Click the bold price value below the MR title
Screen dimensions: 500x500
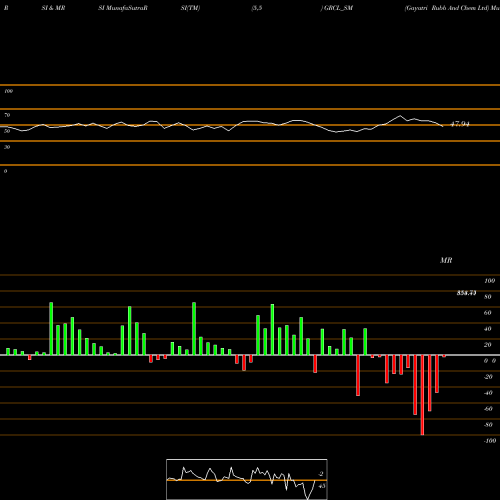click(466, 293)
